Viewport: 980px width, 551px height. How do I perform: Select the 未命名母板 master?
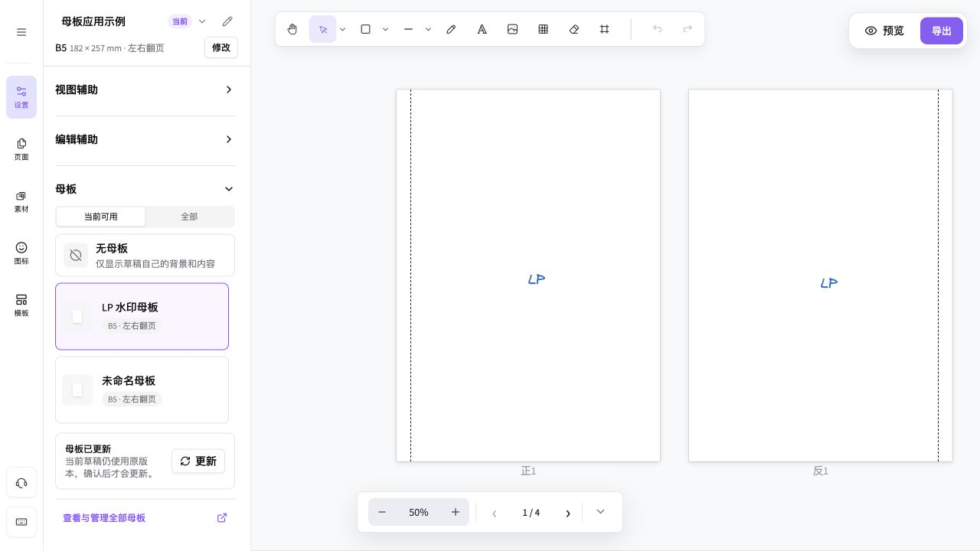(x=142, y=390)
